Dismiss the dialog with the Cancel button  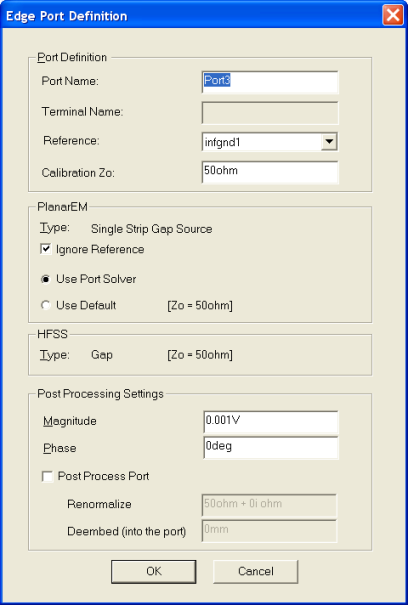click(256, 571)
